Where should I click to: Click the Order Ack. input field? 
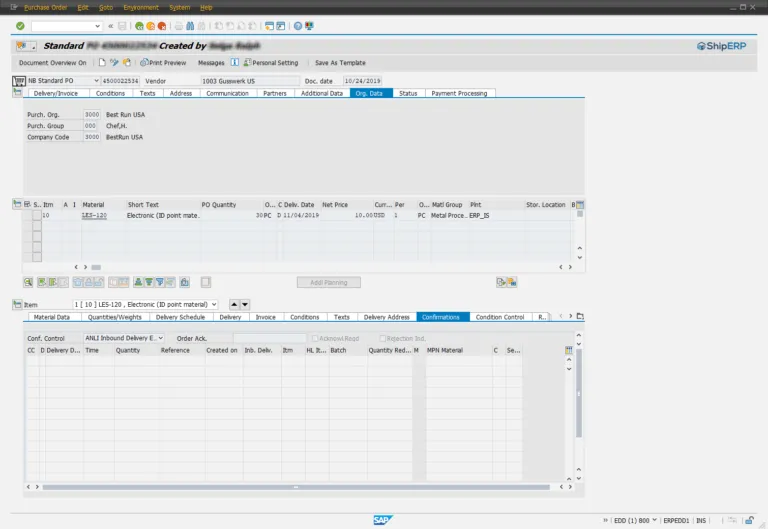click(270, 338)
